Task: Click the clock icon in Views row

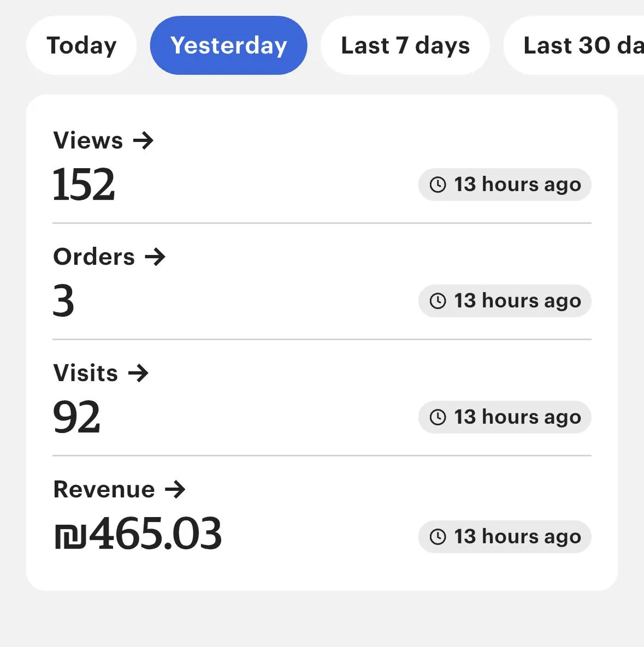Action: [x=438, y=185]
